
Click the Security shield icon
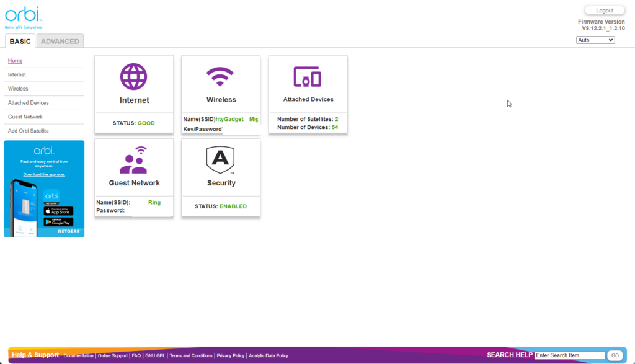221,161
